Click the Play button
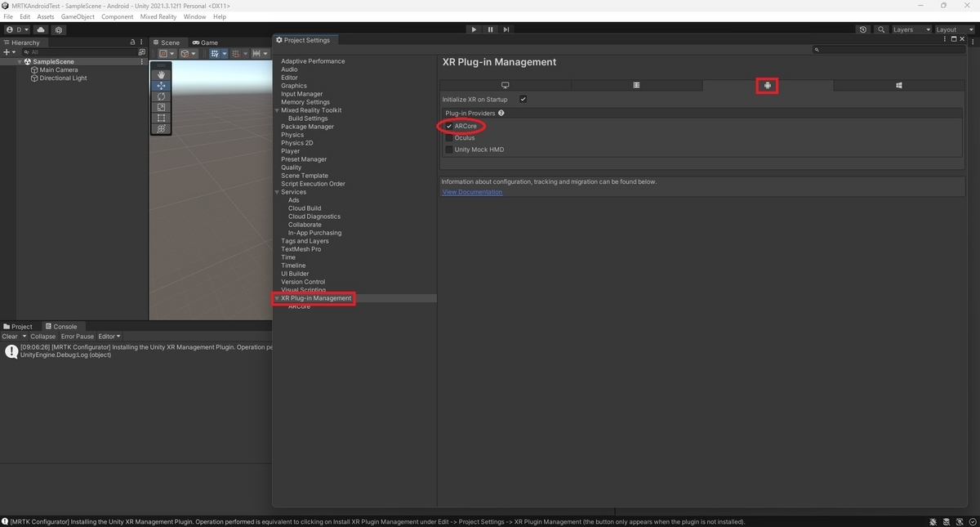This screenshot has height=527, width=980. coord(474,29)
